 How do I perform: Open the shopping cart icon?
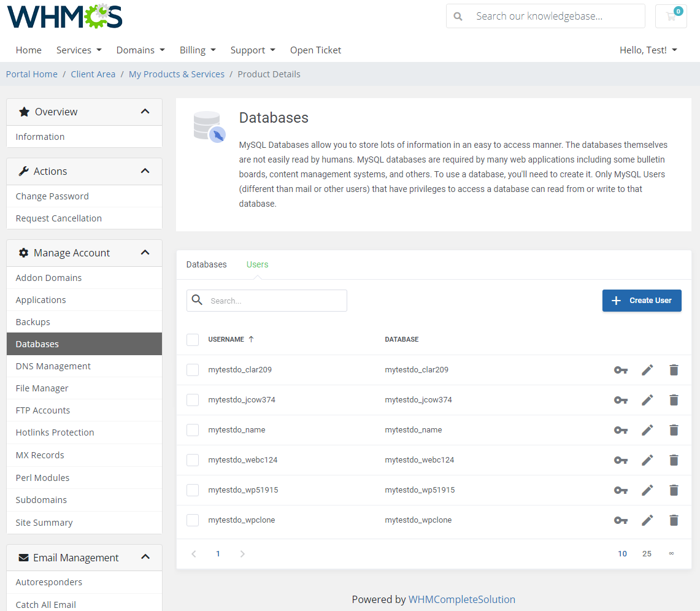click(x=671, y=16)
